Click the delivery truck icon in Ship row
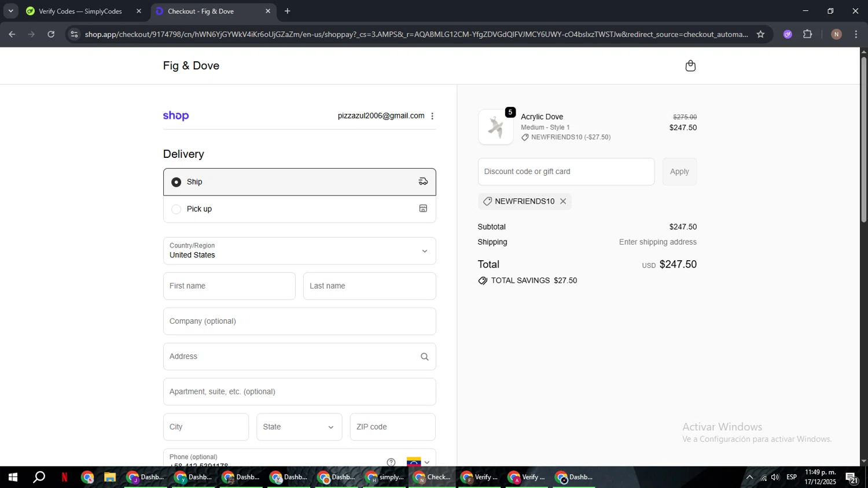 (x=423, y=182)
